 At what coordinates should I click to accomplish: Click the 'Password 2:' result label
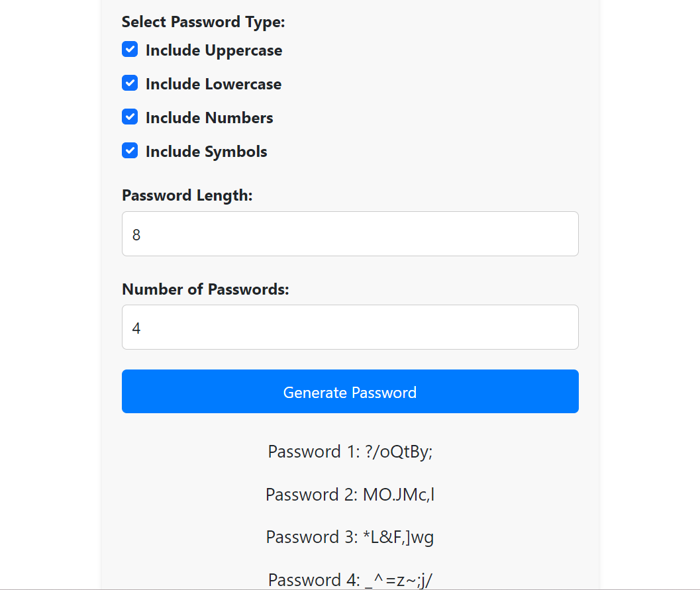[311, 495]
